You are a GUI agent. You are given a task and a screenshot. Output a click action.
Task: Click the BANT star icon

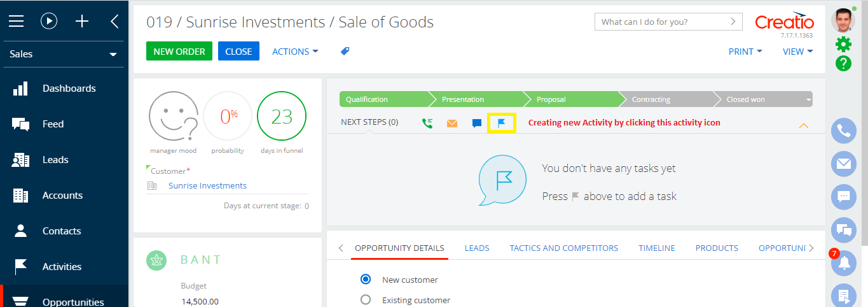(156, 260)
